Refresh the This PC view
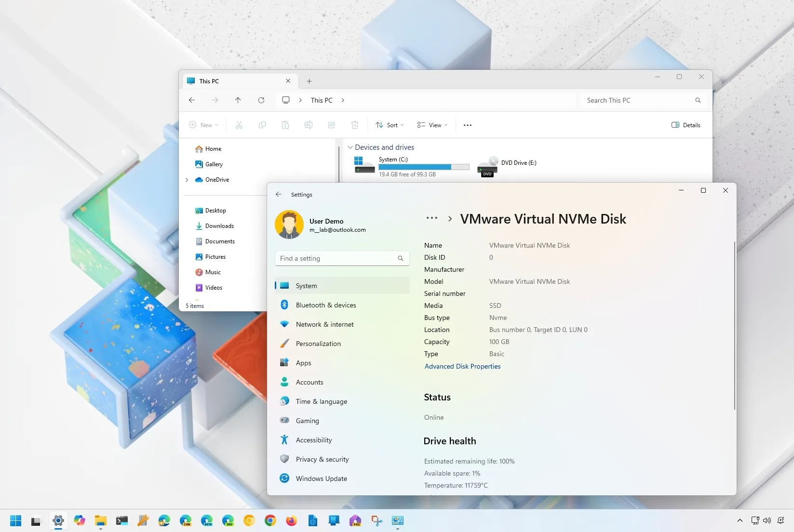794x532 pixels. click(261, 100)
